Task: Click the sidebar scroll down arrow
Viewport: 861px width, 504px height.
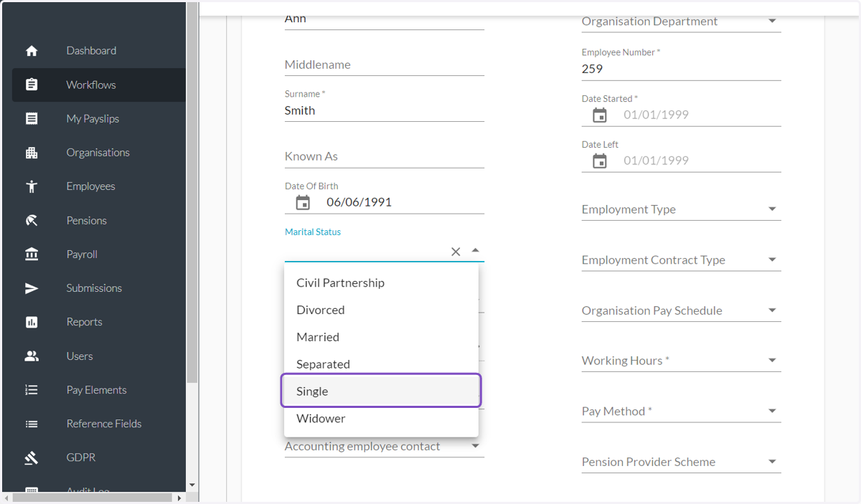Action: tap(192, 485)
